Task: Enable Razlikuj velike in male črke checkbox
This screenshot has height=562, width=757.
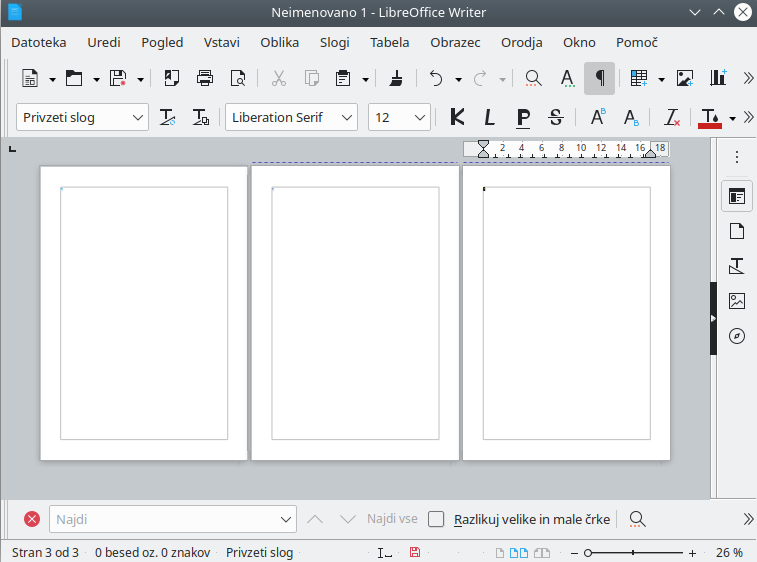Action: pos(436,520)
